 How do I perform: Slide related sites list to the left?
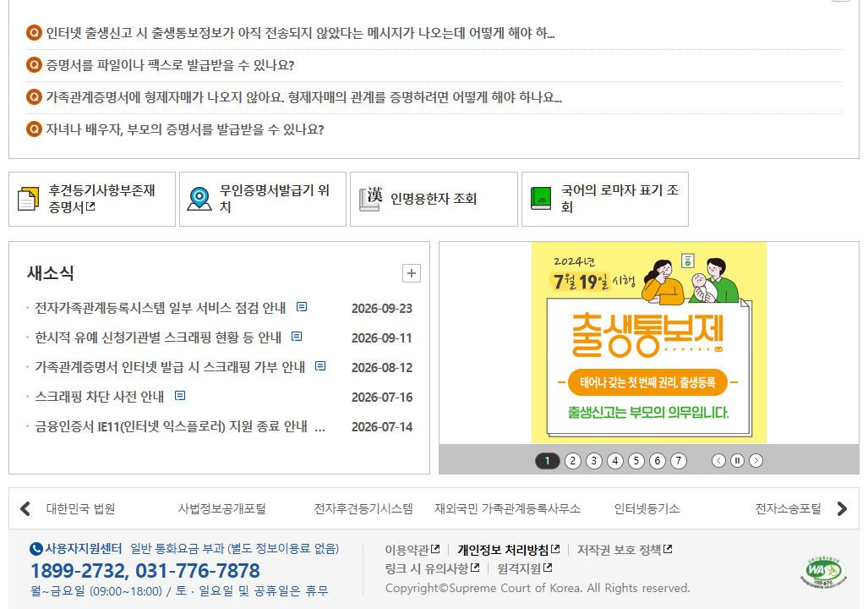[x=25, y=508]
